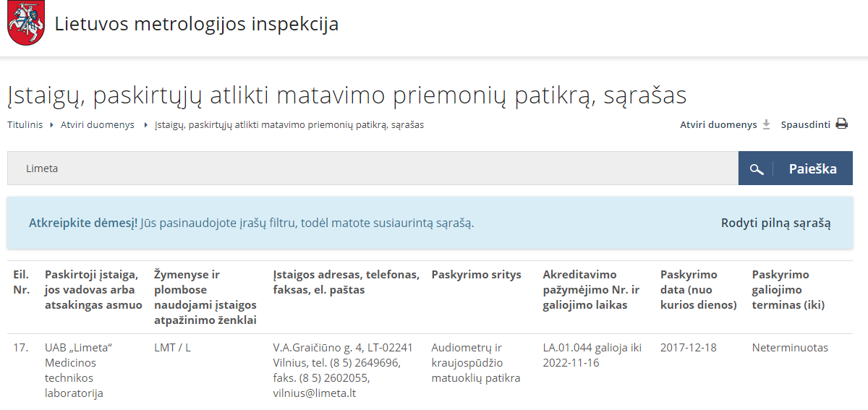Click Atviri duomenys download link on right
Screen dimensions: 868x410
[x=718, y=124]
